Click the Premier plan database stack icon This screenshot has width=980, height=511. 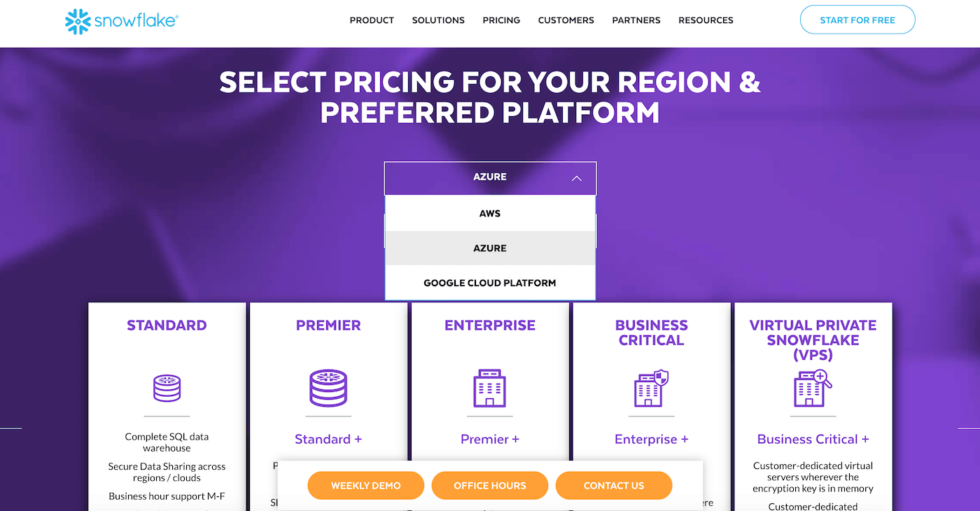tap(328, 388)
